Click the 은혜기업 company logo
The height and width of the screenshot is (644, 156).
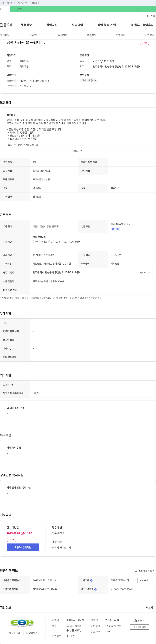coord(22,622)
